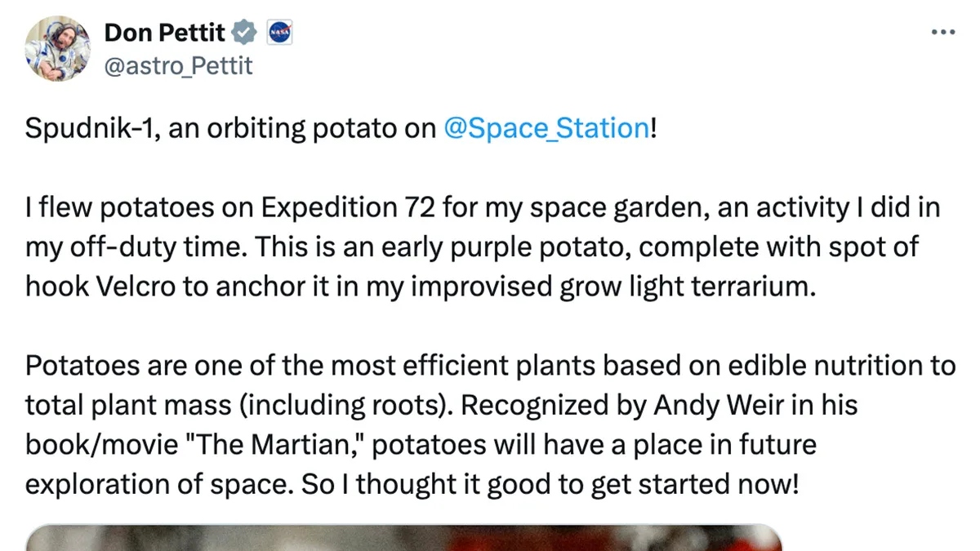Click the NASA affiliation badge
Image resolution: width=980 pixels, height=551 pixels.
279,33
